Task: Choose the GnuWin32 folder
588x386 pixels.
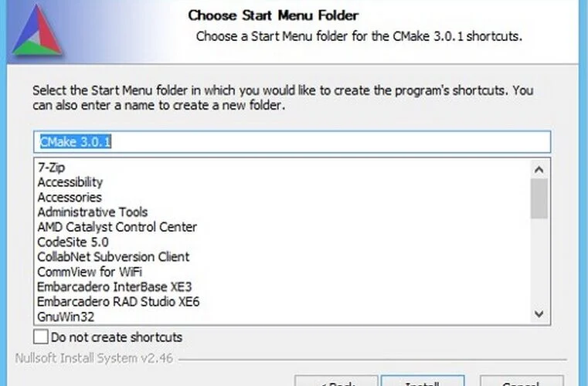Action: 66,317
